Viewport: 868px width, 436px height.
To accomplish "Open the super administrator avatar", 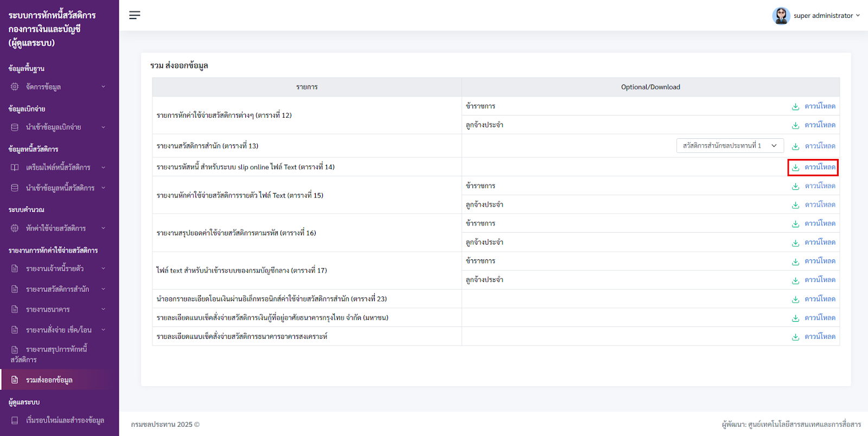I will pyautogui.click(x=781, y=16).
